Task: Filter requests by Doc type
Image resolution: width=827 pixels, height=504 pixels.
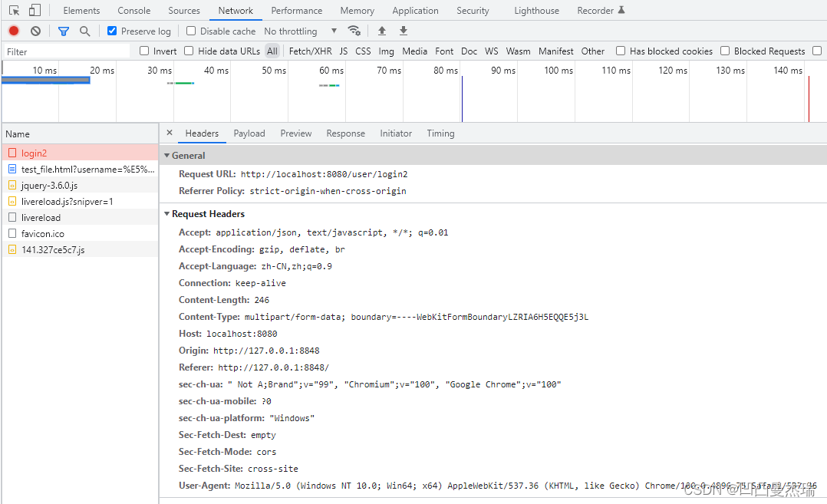Action: click(469, 51)
